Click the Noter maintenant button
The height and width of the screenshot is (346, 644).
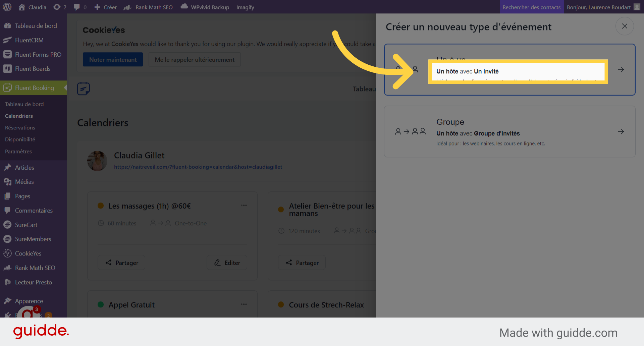point(113,59)
